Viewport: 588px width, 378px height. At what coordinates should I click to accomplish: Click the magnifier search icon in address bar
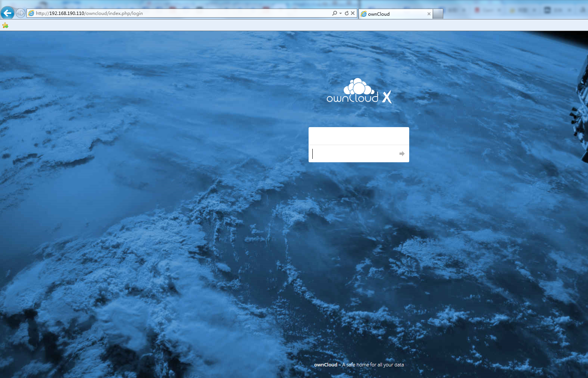click(x=334, y=13)
